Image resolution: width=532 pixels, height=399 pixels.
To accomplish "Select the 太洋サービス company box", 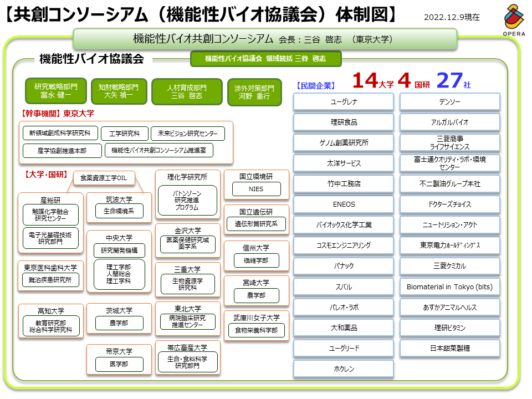I will coord(344,163).
